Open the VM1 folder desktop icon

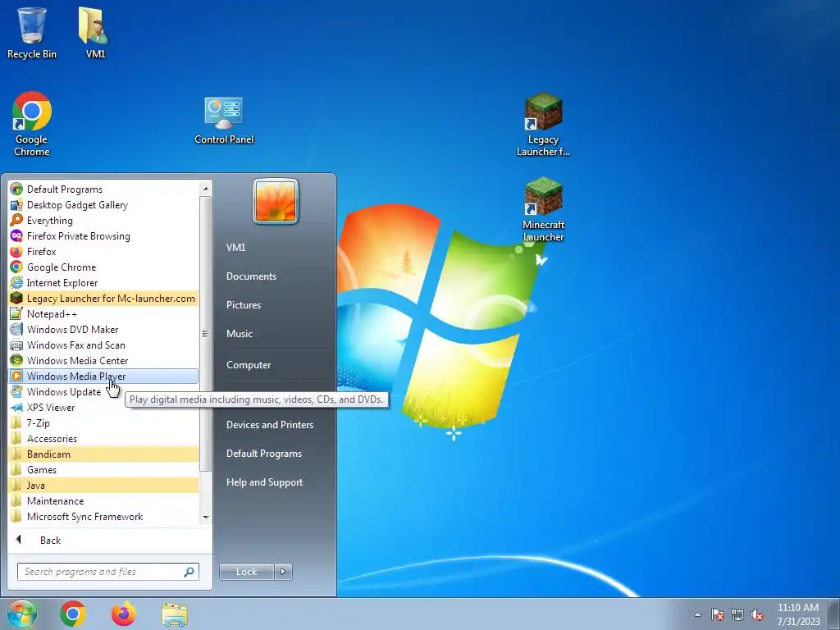point(95,32)
